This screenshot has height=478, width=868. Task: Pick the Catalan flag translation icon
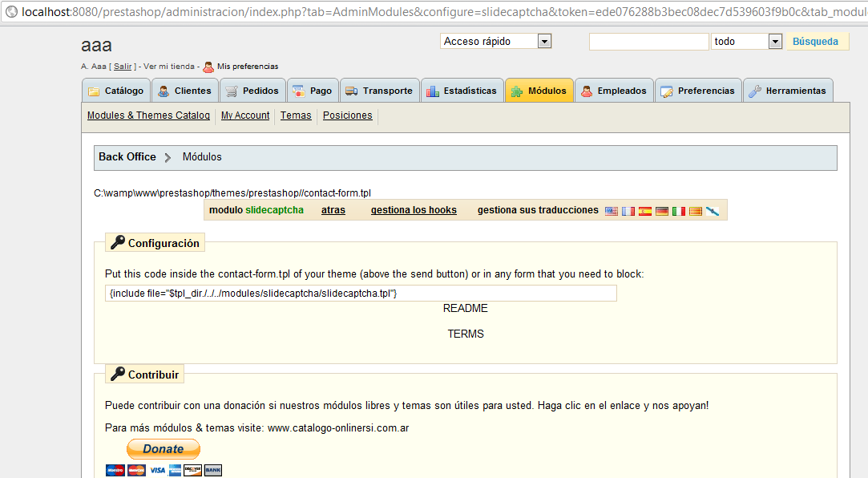tap(696, 211)
